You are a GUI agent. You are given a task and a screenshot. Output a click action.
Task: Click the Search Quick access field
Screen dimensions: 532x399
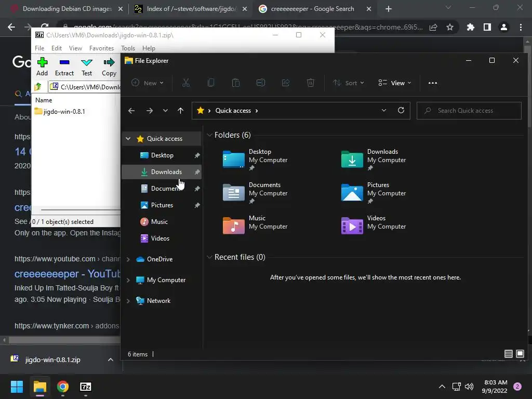[469, 111]
